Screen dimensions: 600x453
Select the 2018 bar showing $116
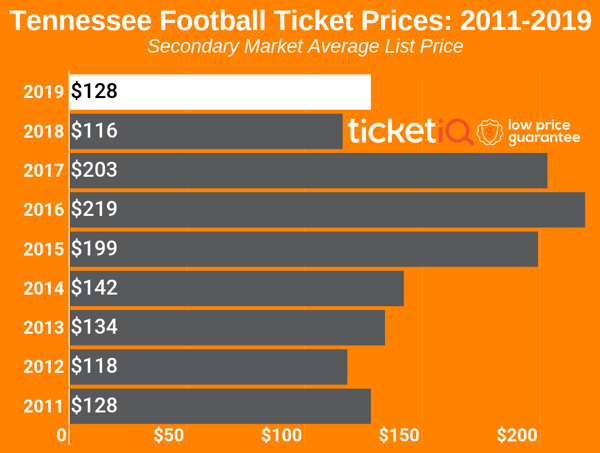click(x=206, y=131)
